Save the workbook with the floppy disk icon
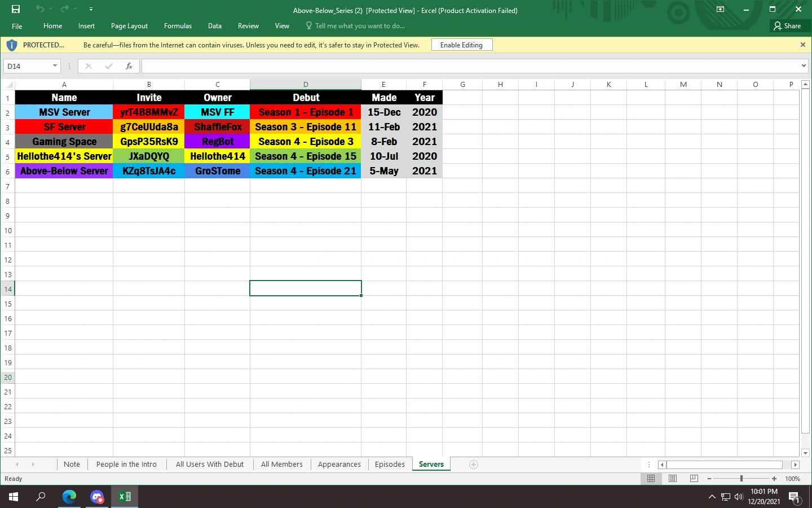The image size is (812, 508). [16, 9]
